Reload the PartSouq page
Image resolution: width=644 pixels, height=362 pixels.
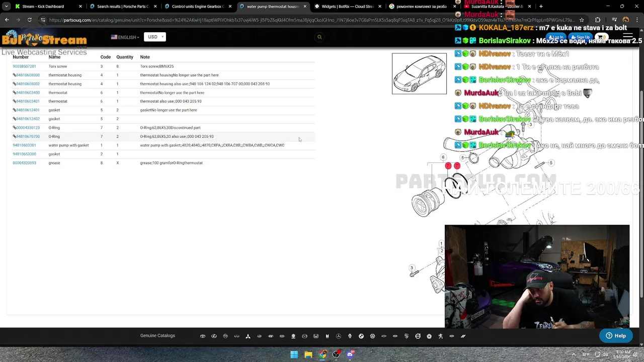(x=29, y=20)
